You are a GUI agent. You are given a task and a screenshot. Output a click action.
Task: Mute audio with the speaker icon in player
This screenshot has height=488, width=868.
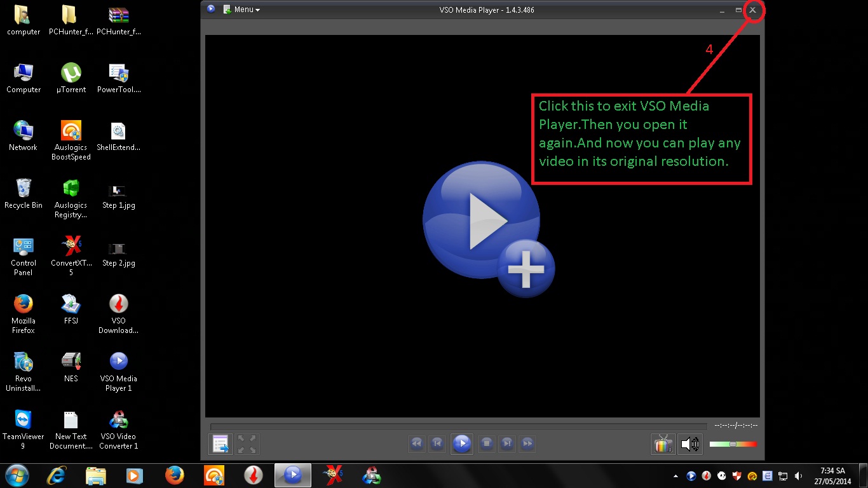click(690, 444)
